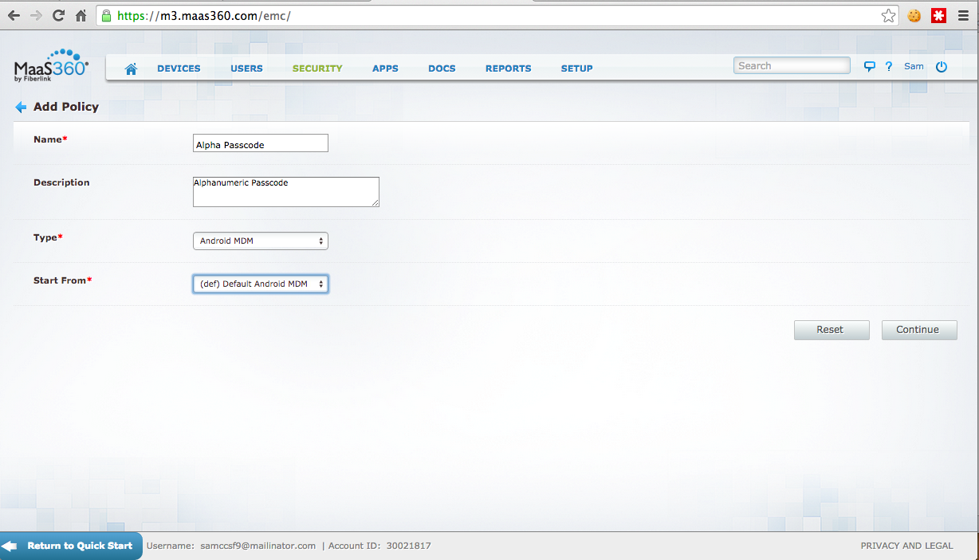View site info via the green padlock
Image resolution: width=979 pixels, height=560 pixels.
[106, 15]
